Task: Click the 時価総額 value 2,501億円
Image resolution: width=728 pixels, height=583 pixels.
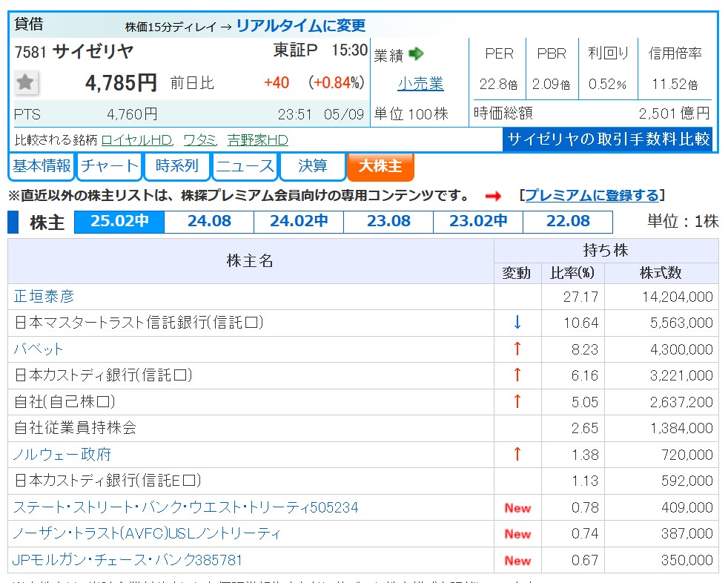Action: coord(674,113)
